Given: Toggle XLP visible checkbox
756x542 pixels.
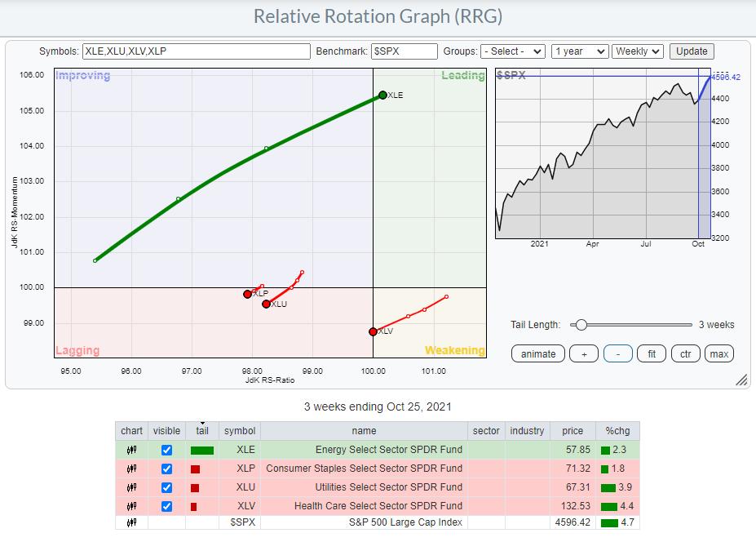Looking at the screenshot, I should [166, 469].
